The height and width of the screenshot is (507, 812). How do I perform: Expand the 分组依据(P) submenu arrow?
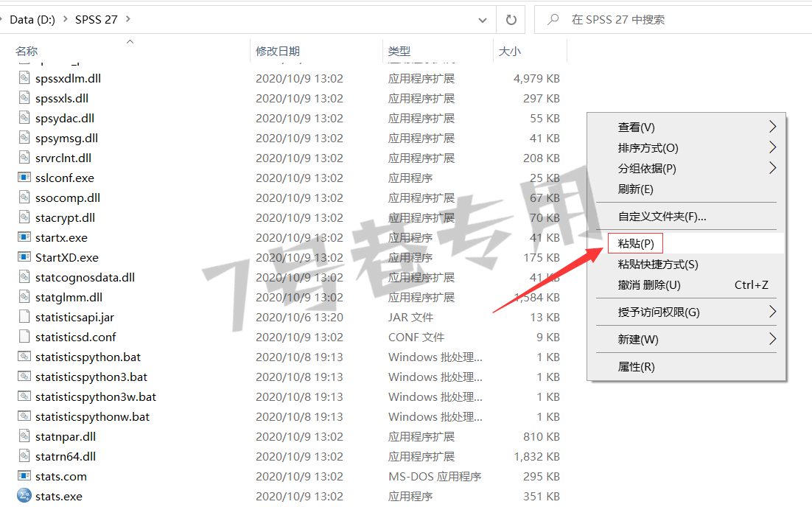(x=772, y=168)
